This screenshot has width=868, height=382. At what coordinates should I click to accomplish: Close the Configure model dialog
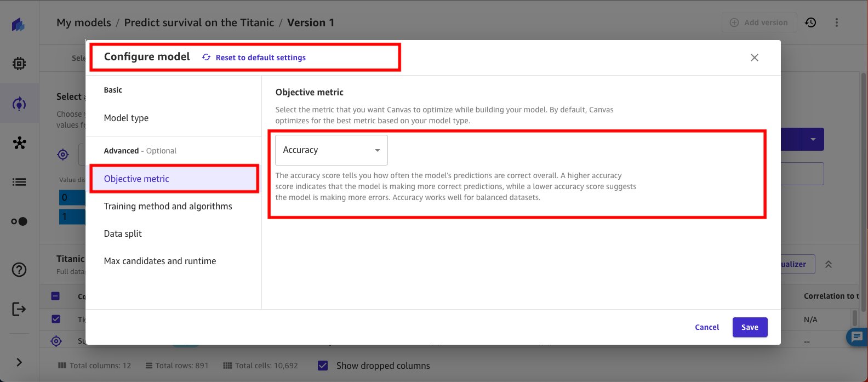755,58
